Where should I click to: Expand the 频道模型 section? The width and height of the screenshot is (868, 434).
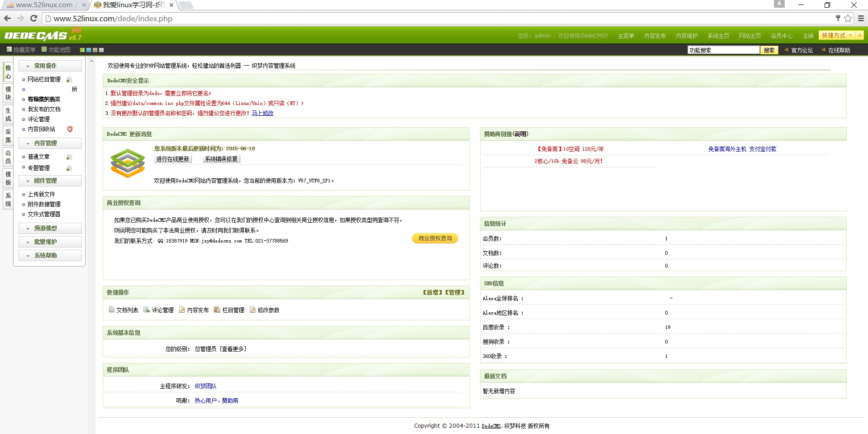click(50, 229)
